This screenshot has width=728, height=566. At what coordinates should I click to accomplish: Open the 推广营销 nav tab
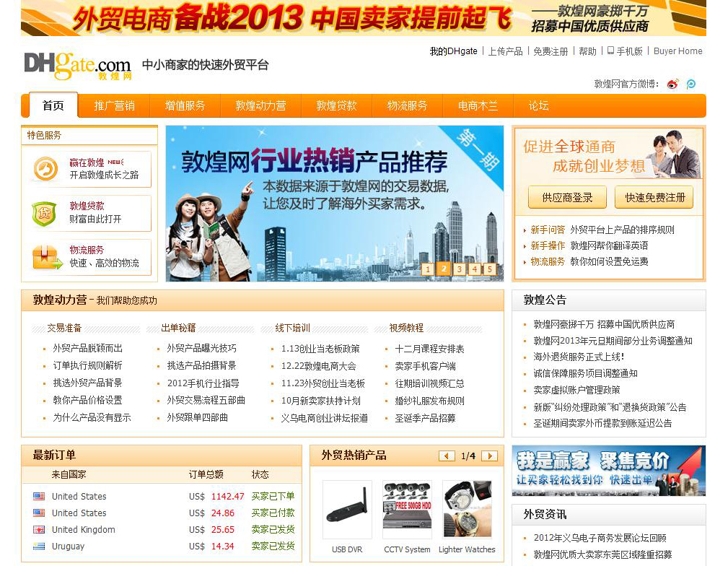[114, 106]
